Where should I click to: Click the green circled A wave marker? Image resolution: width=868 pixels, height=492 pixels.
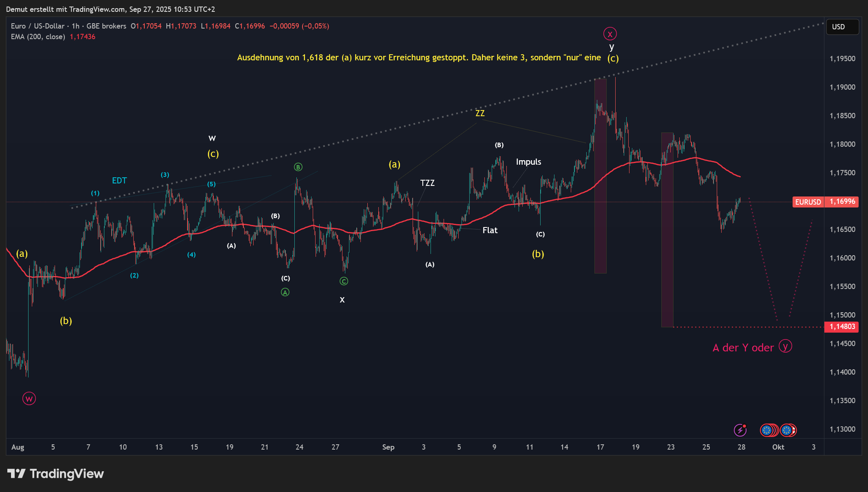pos(285,292)
